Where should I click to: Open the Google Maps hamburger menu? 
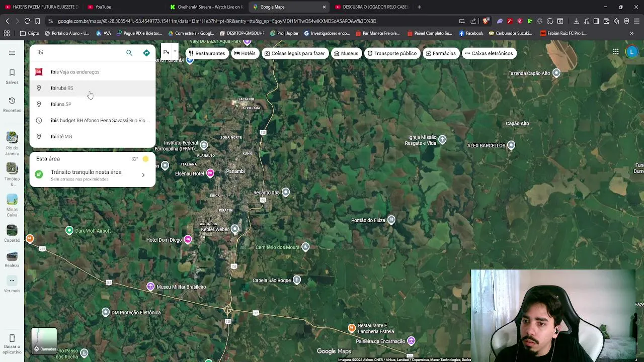[x=12, y=53]
